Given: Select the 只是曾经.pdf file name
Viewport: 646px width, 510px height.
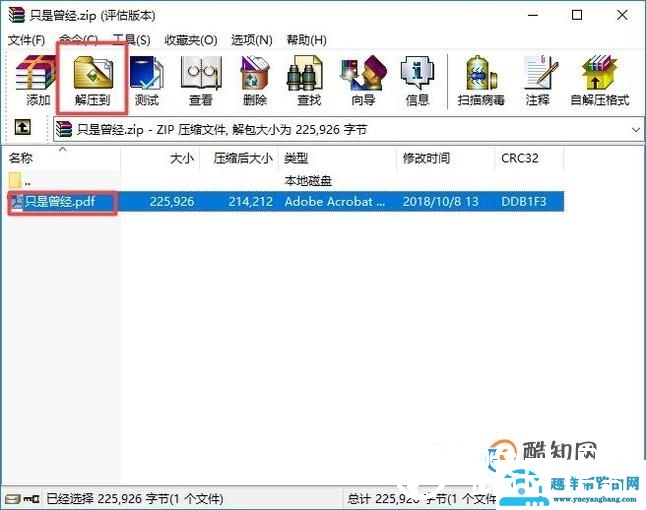Looking at the screenshot, I should point(60,201).
